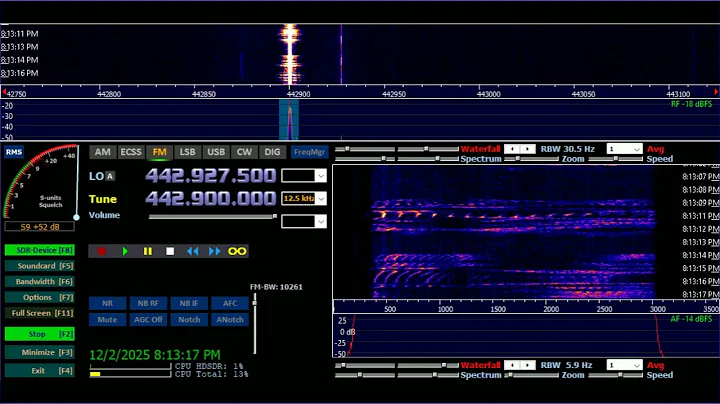The image size is (720, 404).
Task: Toggle the Mute button
Action: coord(107,320)
